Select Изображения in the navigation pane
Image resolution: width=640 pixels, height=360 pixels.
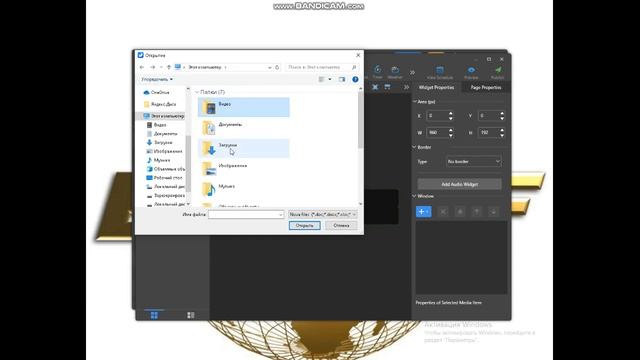coord(164,151)
